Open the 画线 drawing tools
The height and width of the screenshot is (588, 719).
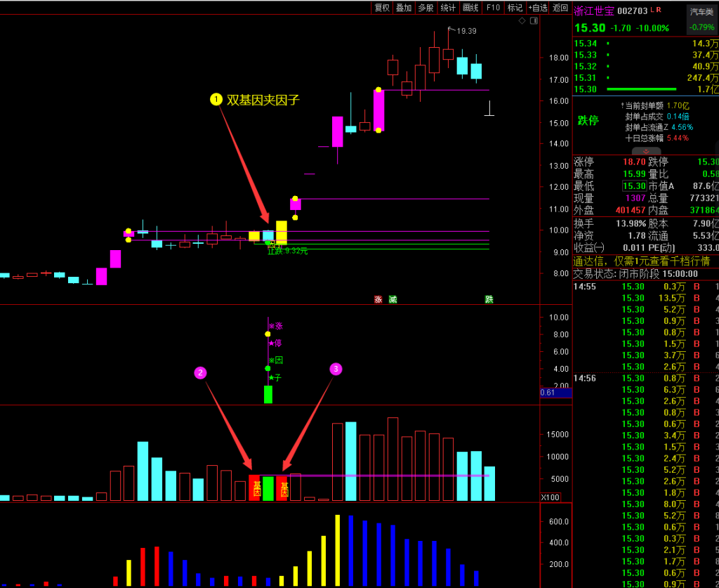[x=470, y=8]
